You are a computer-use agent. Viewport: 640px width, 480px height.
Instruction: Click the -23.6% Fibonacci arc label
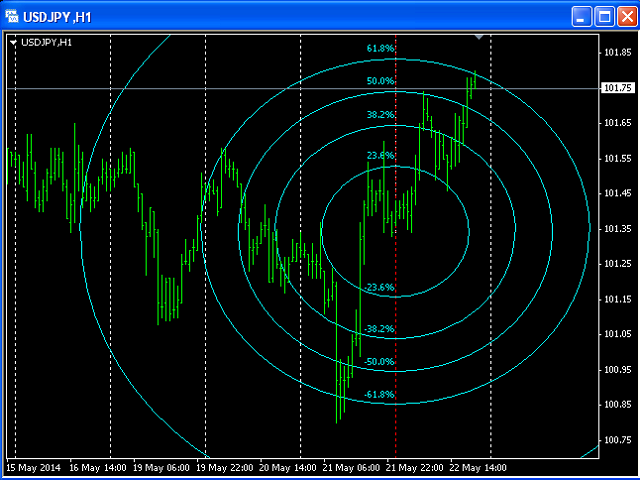[x=379, y=287]
